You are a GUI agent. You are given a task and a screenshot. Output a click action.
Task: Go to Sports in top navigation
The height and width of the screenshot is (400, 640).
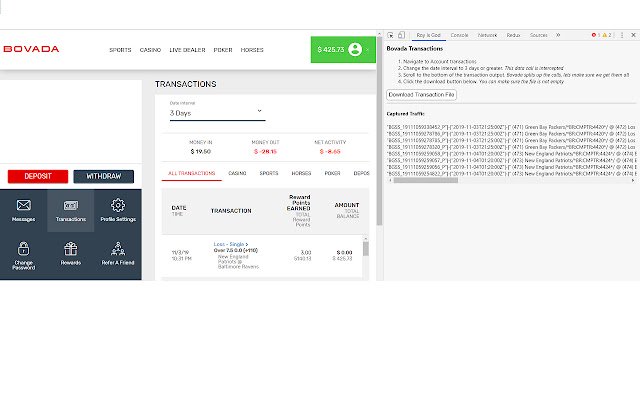[x=120, y=50]
